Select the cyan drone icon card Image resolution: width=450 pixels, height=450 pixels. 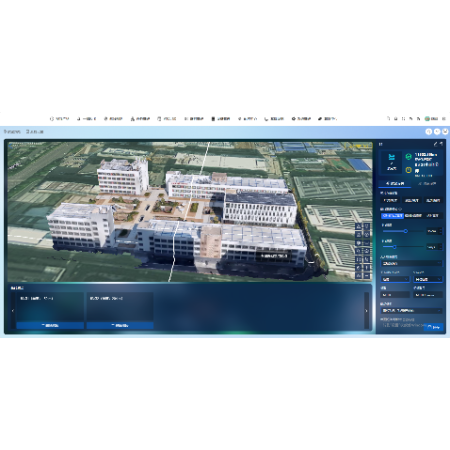click(x=392, y=162)
